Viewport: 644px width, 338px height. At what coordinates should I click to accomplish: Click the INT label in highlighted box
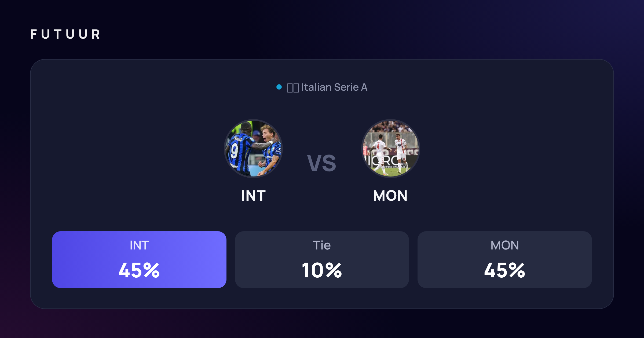[139, 245]
